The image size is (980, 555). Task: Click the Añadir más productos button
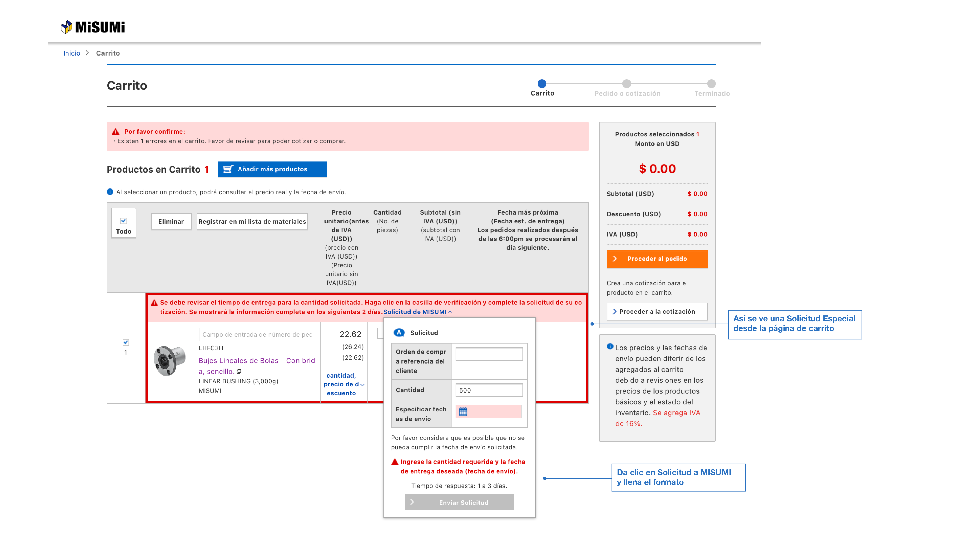pyautogui.click(x=272, y=169)
